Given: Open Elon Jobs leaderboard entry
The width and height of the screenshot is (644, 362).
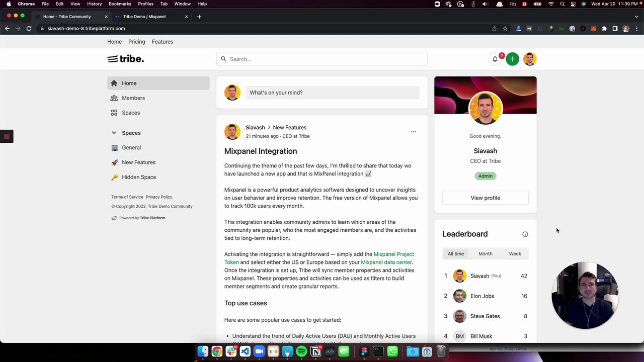Looking at the screenshot, I should (486, 296).
